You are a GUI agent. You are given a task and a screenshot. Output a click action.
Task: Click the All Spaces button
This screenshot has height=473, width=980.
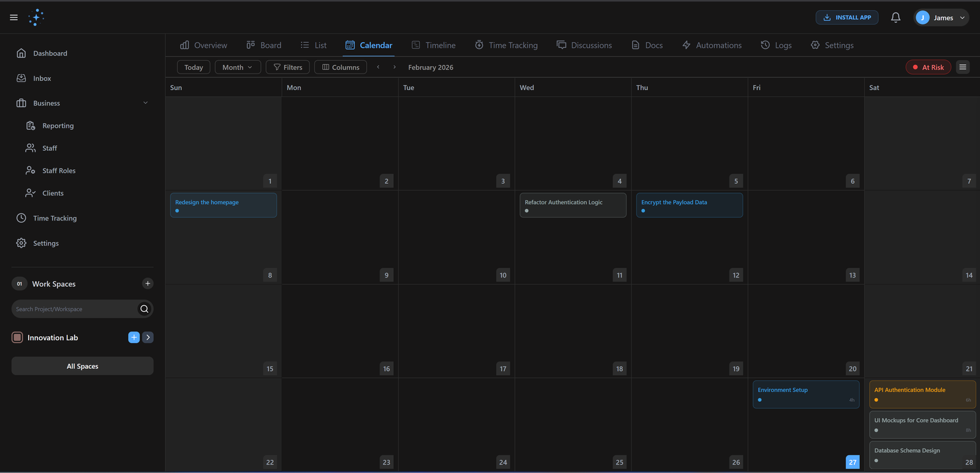83,366
